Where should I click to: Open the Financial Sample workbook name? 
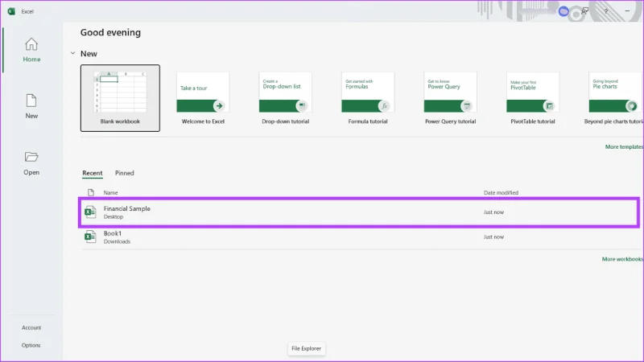click(x=127, y=208)
